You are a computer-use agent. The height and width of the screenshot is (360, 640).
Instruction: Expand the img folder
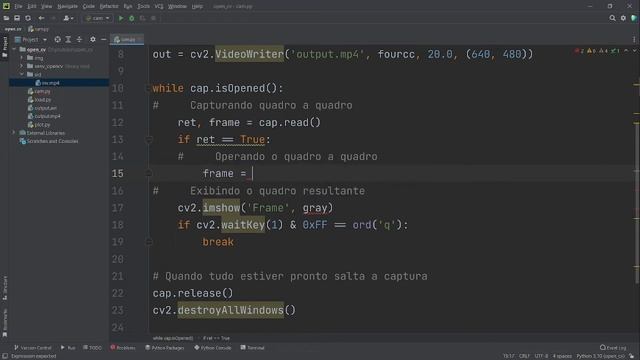pos(22,58)
